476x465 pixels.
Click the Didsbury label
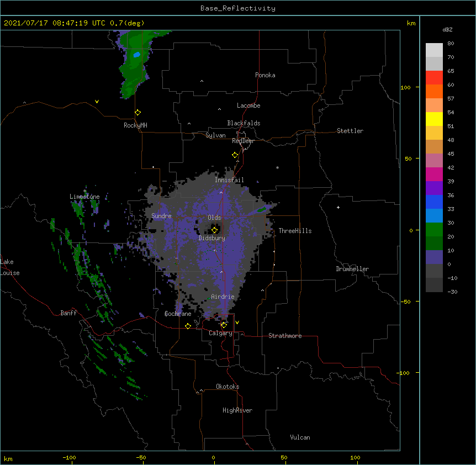point(212,238)
